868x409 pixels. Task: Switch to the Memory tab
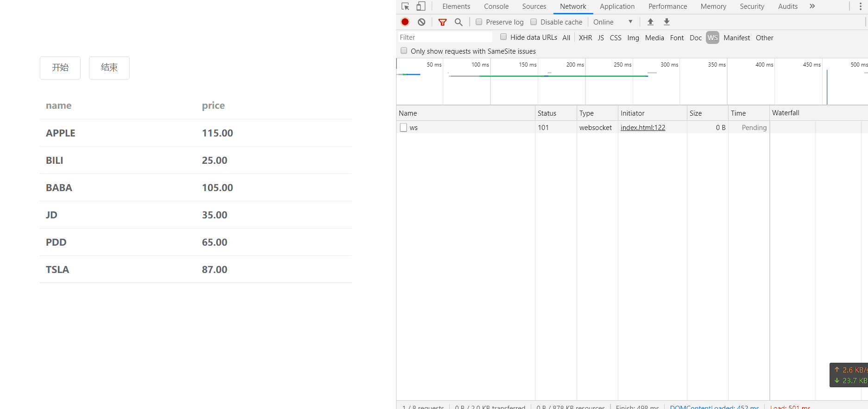713,6
